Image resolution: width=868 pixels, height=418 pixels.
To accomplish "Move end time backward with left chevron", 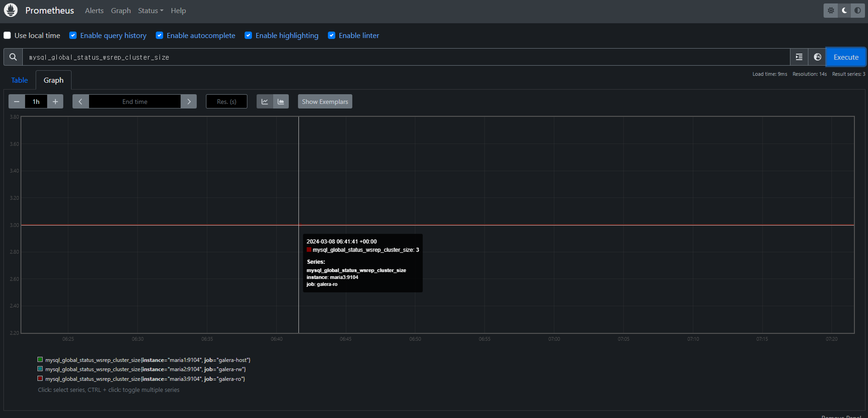I will coord(80,102).
